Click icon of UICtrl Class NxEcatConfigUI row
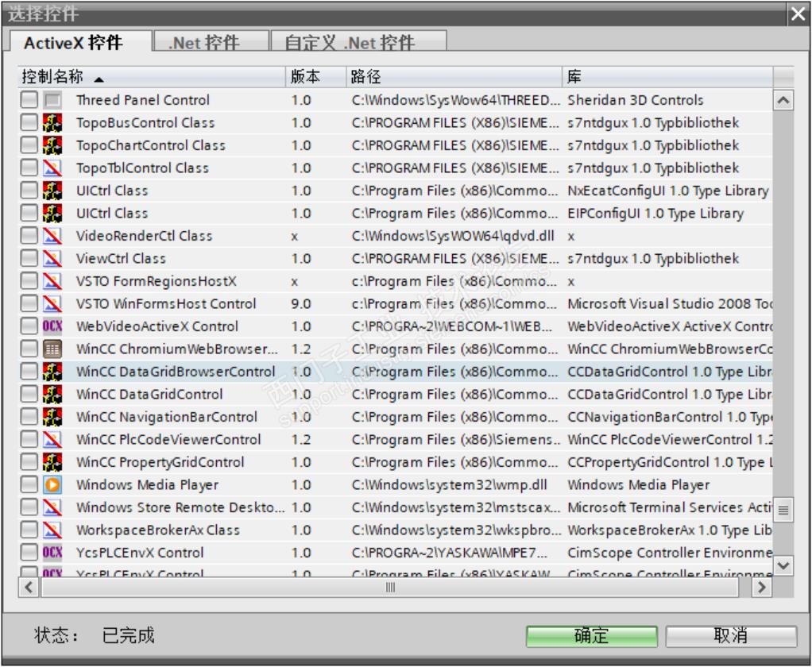 (x=52, y=191)
